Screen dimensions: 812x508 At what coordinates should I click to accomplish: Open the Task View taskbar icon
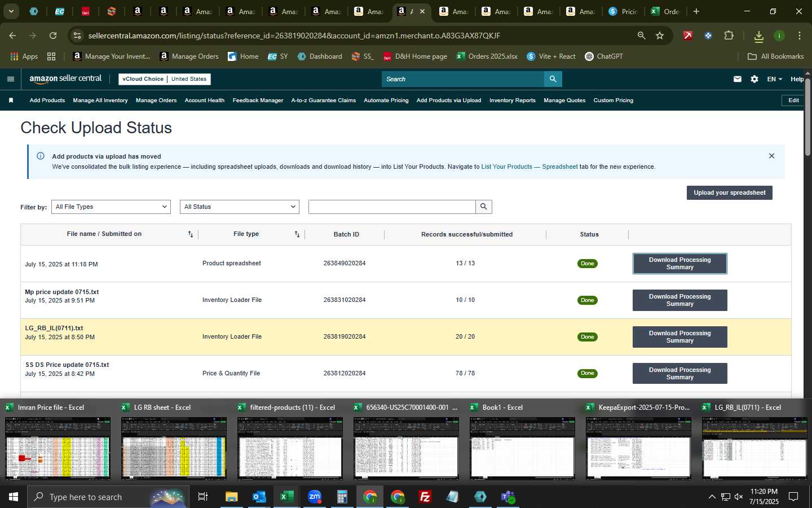202,497
